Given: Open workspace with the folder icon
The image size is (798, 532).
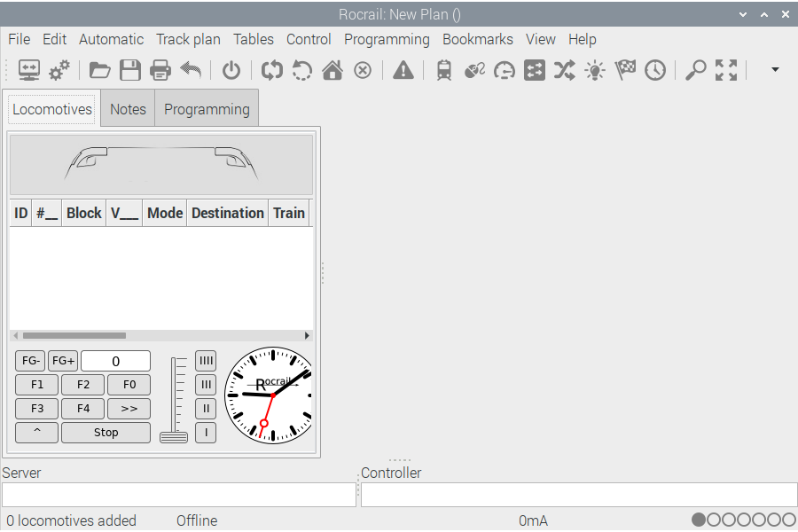Looking at the screenshot, I should [x=100, y=70].
